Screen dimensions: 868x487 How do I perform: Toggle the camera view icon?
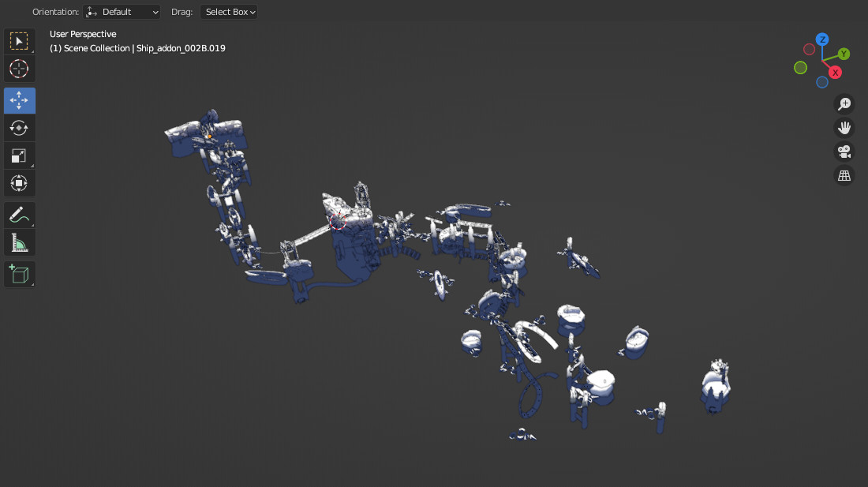(x=844, y=152)
